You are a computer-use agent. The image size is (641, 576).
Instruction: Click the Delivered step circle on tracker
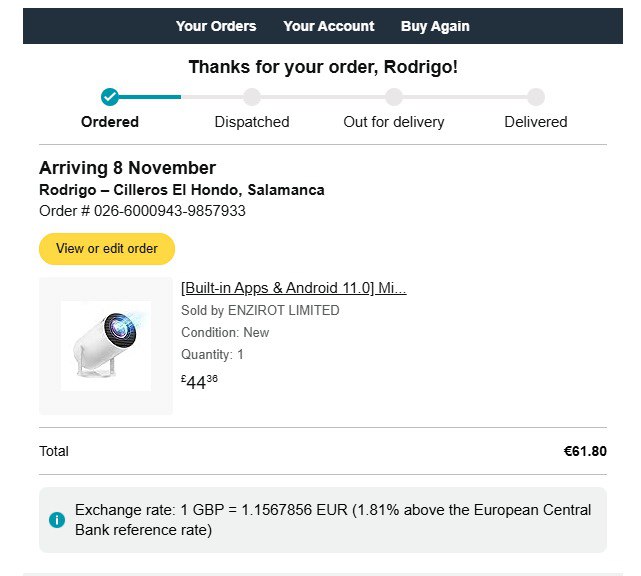pyautogui.click(x=536, y=97)
